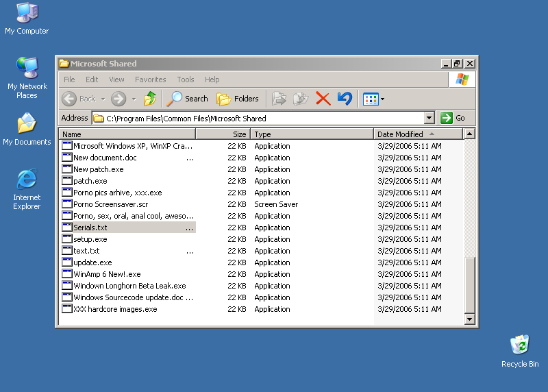The width and height of the screenshot is (548, 392).
Task: Minimize the Microsoft Shared window
Action: click(446, 64)
